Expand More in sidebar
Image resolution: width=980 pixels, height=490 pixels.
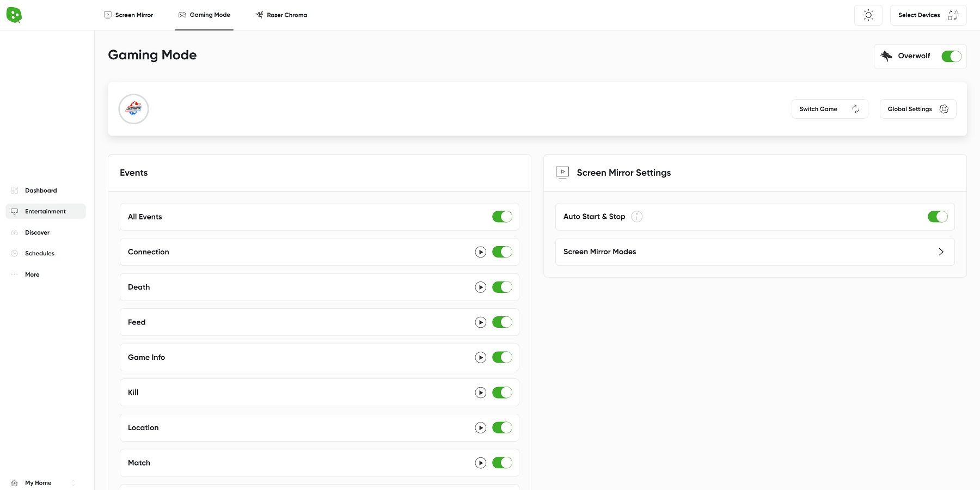pyautogui.click(x=46, y=274)
